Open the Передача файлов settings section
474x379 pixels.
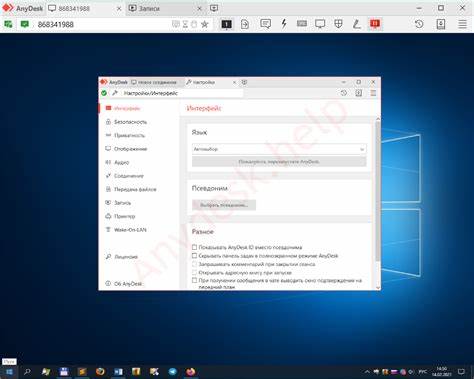tap(139, 189)
